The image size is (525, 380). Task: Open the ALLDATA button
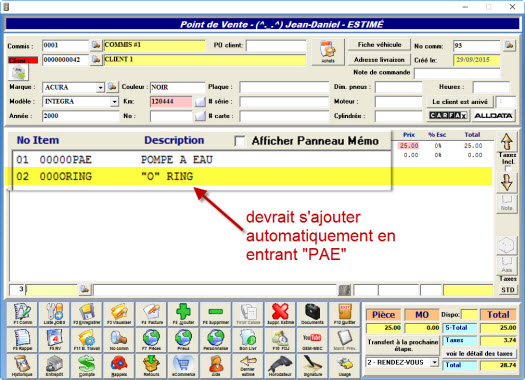point(493,116)
